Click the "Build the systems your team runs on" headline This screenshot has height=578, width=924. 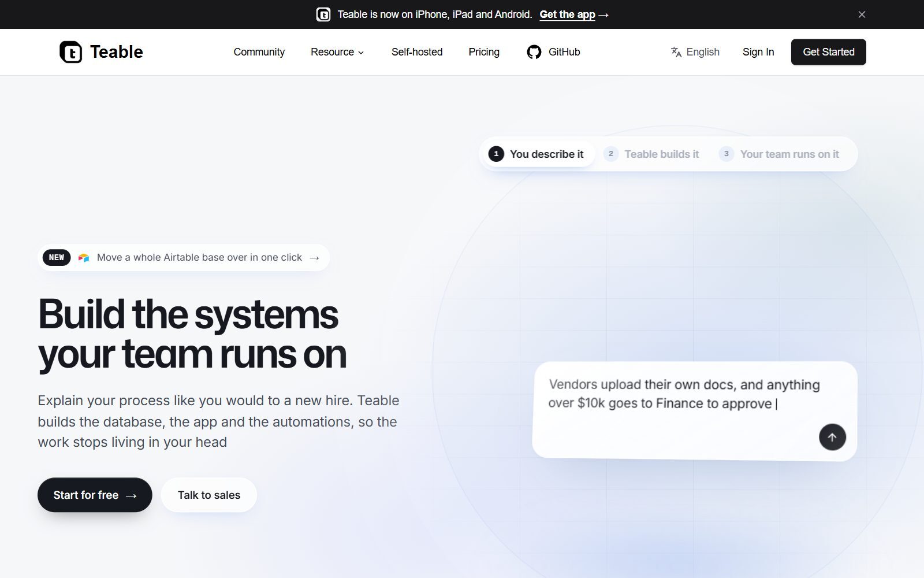click(192, 334)
